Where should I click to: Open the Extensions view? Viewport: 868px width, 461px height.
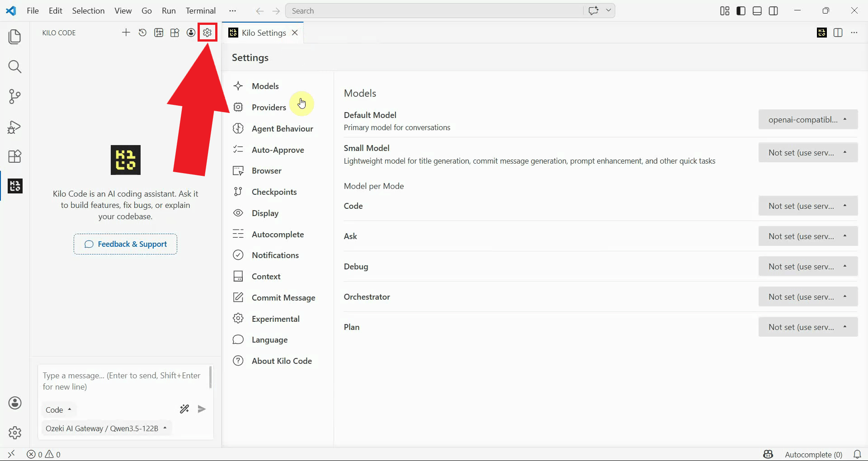15,157
